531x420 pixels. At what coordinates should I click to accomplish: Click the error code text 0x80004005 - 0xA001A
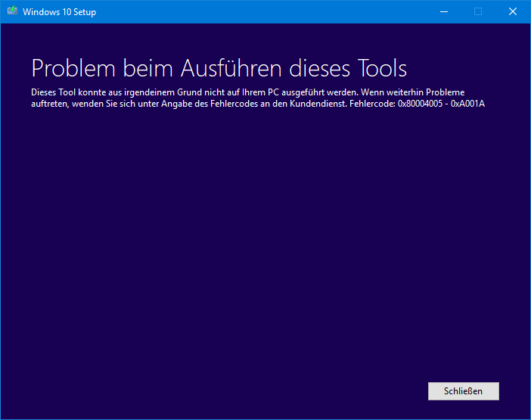441,104
